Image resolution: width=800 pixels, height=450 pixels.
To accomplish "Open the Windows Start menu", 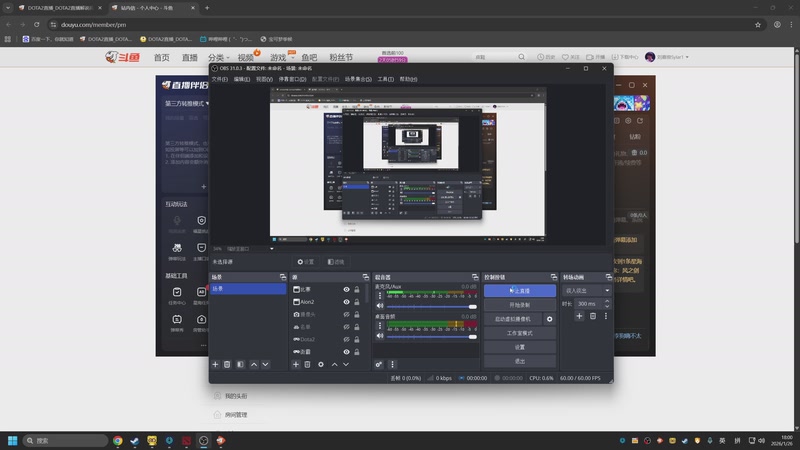I will [13, 440].
